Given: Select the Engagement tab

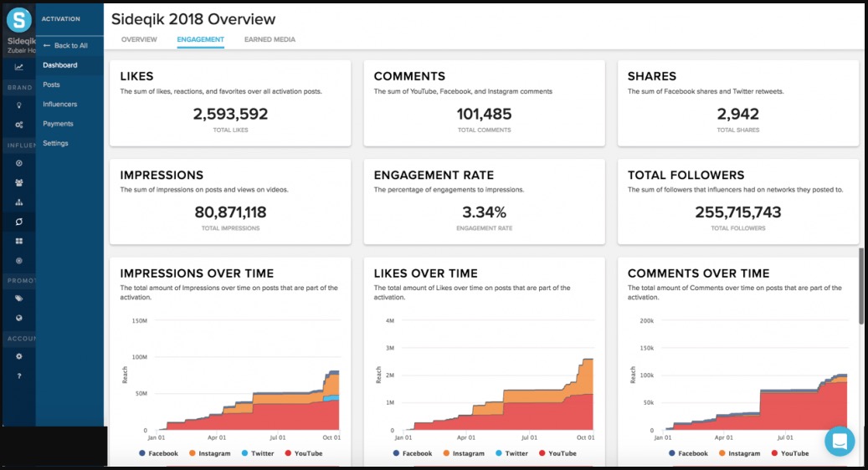Looking at the screenshot, I should click(200, 40).
